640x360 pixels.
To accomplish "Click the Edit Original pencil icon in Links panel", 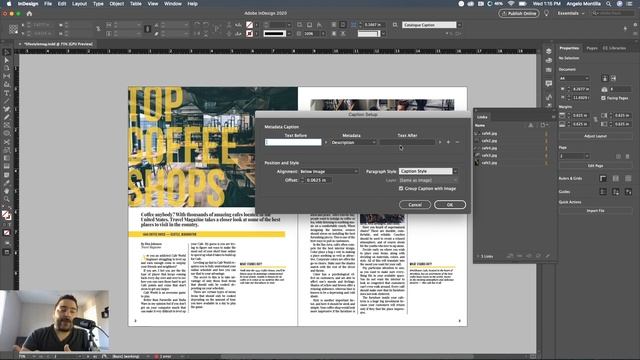I will [x=547, y=256].
